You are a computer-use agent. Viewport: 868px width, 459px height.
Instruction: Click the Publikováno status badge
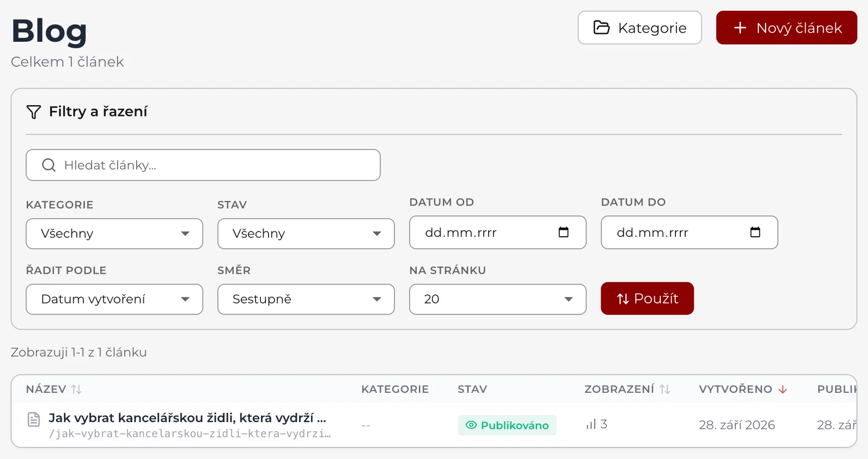(507, 425)
